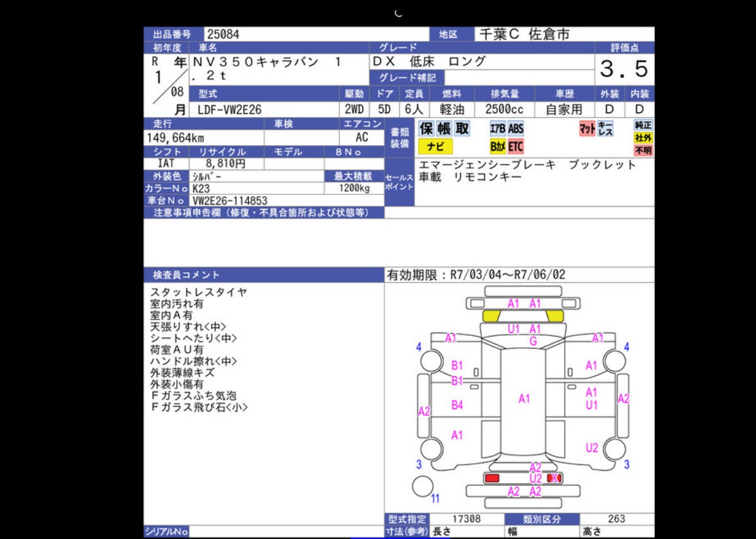Click the 5D door count value
This screenshot has height=539, width=756.
[385, 110]
